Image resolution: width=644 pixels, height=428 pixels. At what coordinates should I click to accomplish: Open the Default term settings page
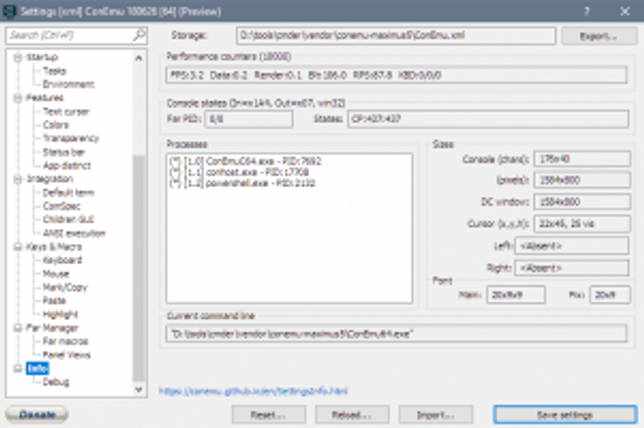(68, 193)
